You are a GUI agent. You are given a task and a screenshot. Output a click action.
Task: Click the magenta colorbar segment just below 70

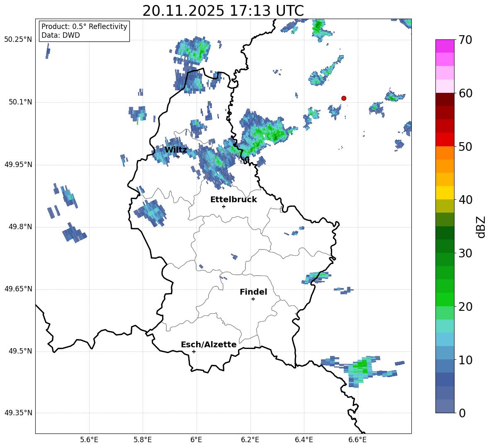(445, 46)
